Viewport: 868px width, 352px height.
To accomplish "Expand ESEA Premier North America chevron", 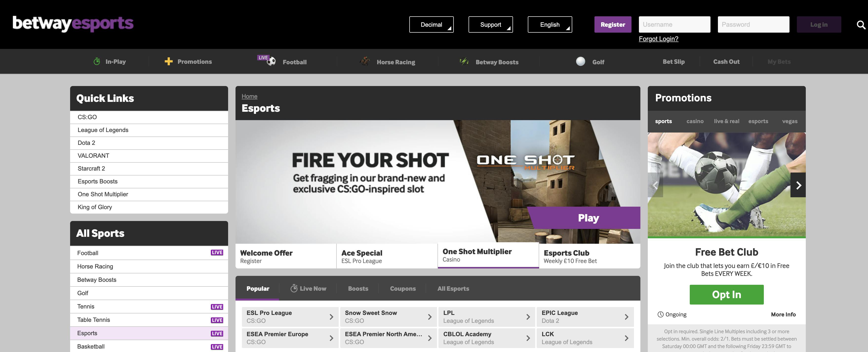I will tap(430, 338).
